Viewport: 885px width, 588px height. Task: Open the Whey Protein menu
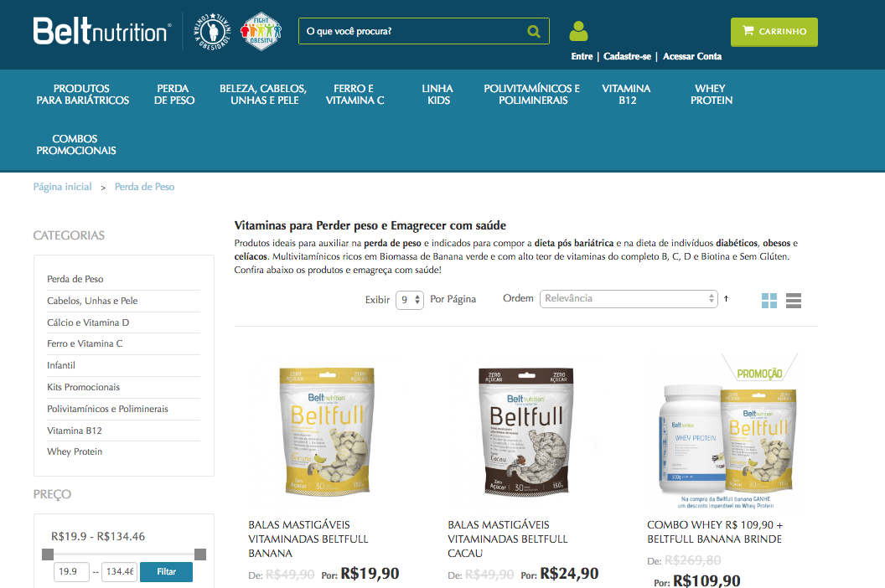tap(712, 95)
